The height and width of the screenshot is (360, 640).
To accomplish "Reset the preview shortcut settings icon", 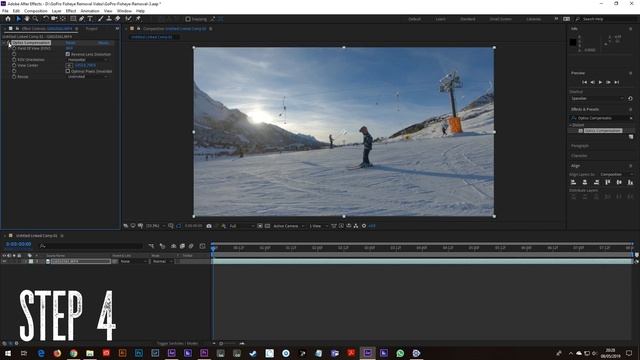I will (630, 98).
